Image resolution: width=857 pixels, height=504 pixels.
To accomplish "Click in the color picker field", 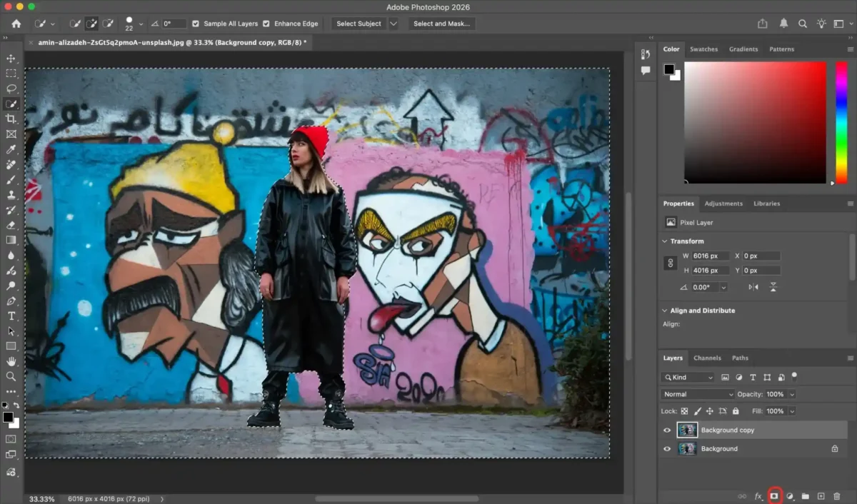I will tap(755, 121).
